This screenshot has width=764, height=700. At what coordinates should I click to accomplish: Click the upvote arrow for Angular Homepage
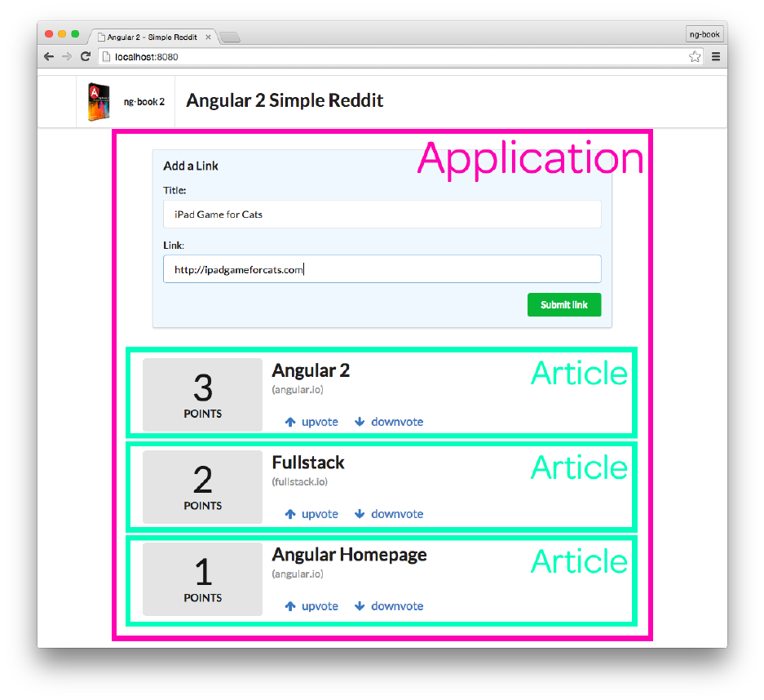290,606
